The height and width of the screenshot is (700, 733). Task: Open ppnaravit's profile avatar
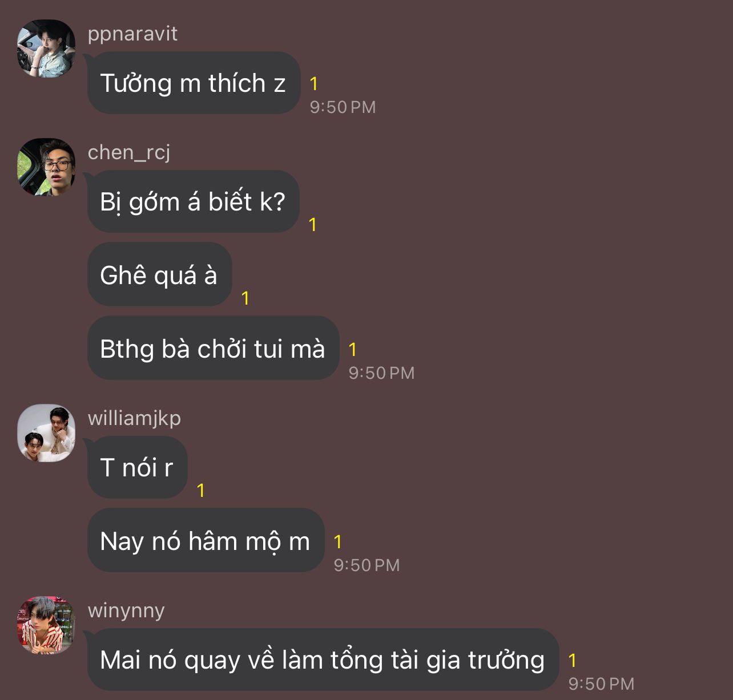click(x=46, y=48)
